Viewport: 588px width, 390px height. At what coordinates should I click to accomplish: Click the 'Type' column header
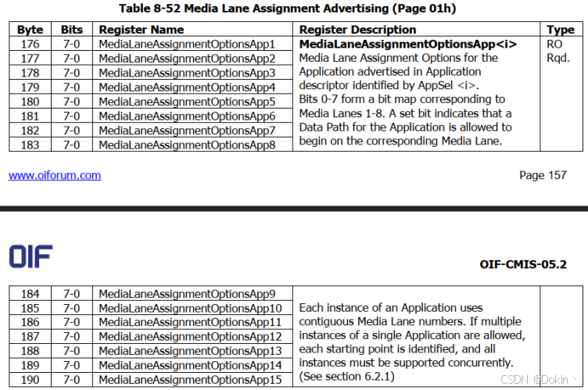561,30
